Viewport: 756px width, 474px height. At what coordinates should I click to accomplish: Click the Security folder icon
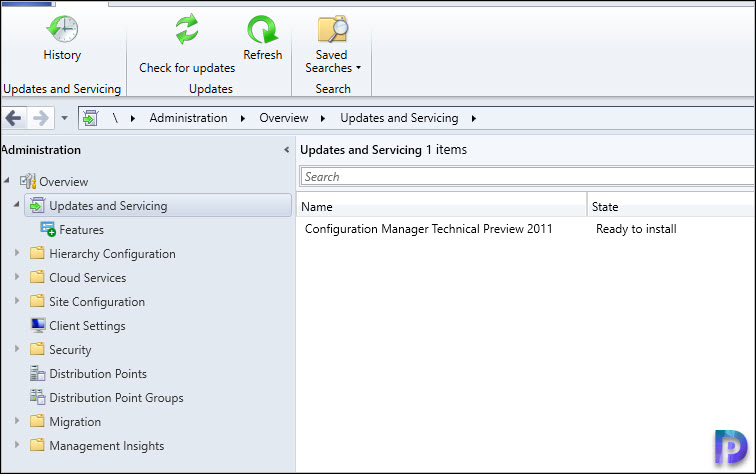click(37, 349)
